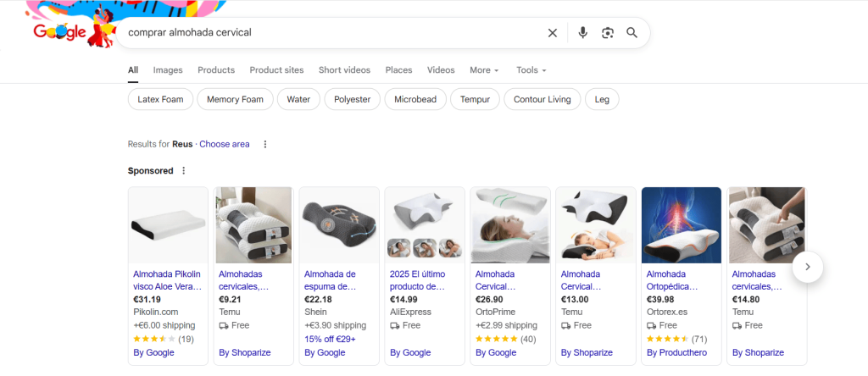The height and width of the screenshot is (376, 868).
Task: Open the Ortorex orthopedic pillow thumbnail
Action: coord(682,224)
